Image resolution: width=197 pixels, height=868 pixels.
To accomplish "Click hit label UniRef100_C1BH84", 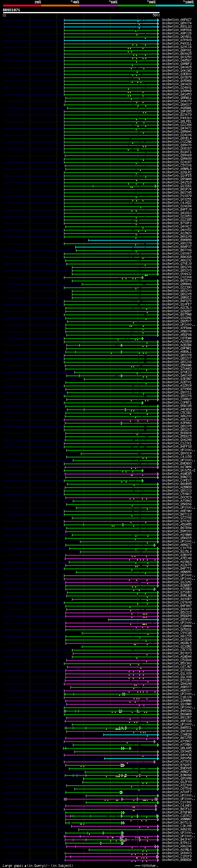I will 176,626.
